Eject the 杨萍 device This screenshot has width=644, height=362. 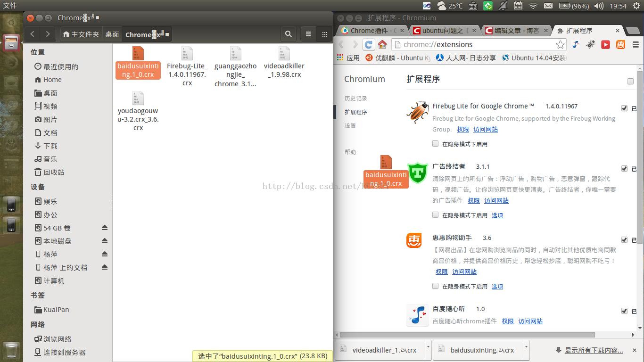105,254
